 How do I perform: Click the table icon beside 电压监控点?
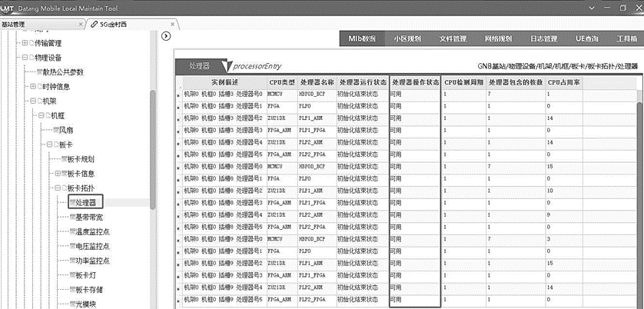72,247
